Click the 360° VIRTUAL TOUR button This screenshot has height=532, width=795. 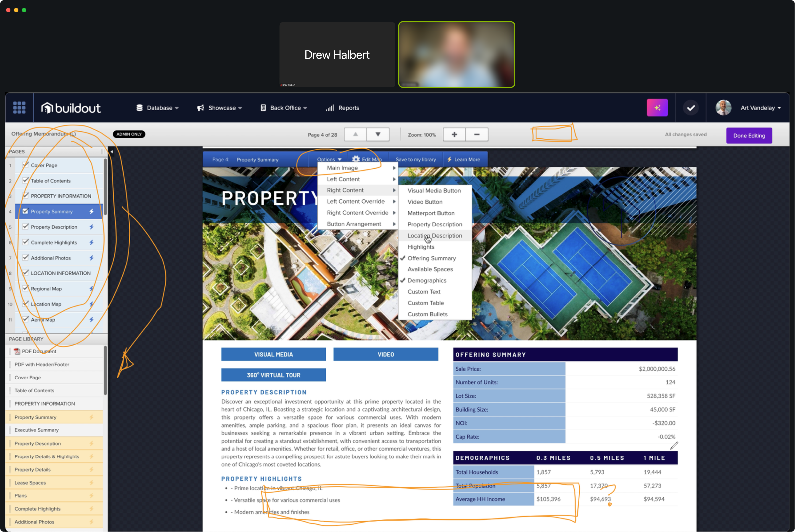click(x=273, y=375)
